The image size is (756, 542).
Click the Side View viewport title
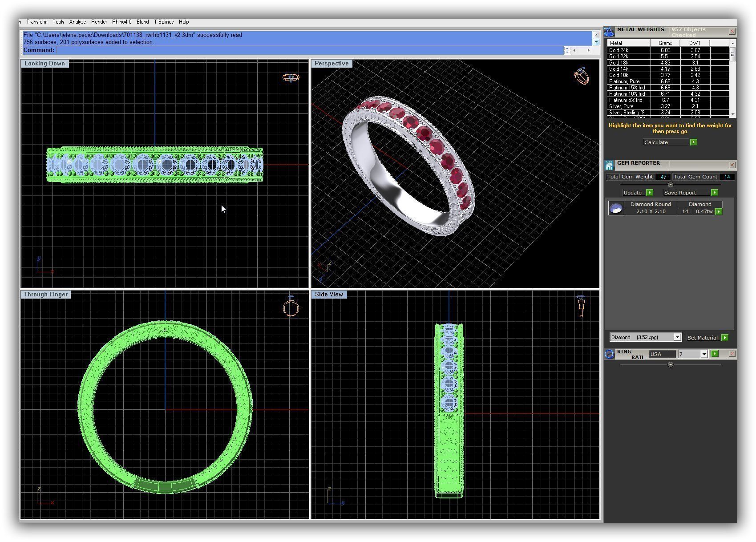click(329, 295)
